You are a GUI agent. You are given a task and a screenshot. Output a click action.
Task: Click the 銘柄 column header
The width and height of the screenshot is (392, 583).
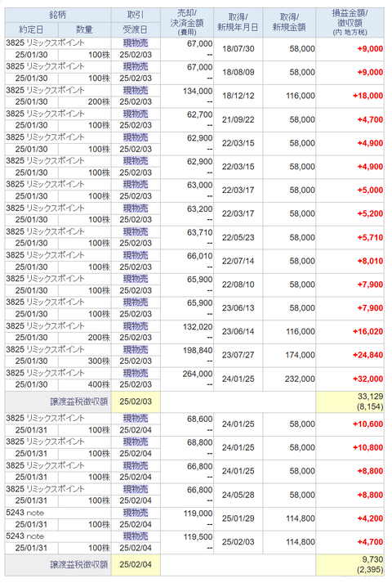point(58,15)
